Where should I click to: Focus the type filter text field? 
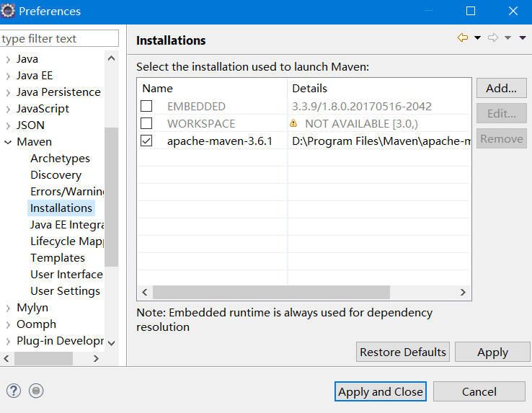point(59,38)
